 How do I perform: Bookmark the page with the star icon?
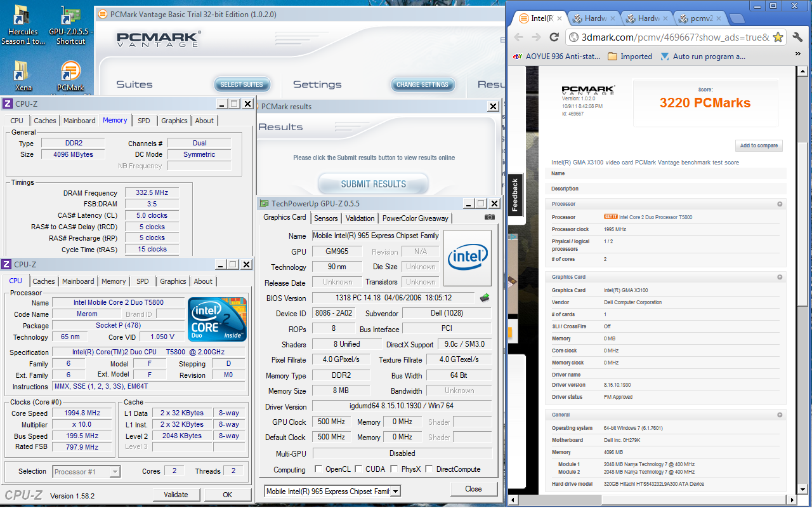pyautogui.click(x=778, y=37)
